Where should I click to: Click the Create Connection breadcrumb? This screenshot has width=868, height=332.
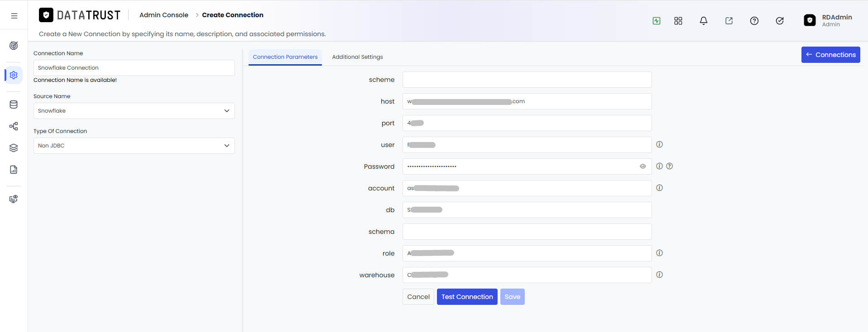click(233, 15)
